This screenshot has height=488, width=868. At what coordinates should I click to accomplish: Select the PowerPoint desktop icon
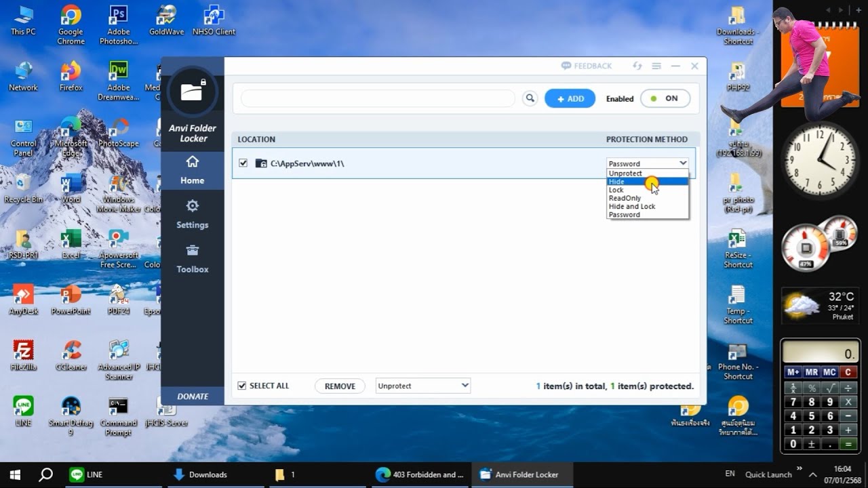pyautogui.click(x=71, y=300)
